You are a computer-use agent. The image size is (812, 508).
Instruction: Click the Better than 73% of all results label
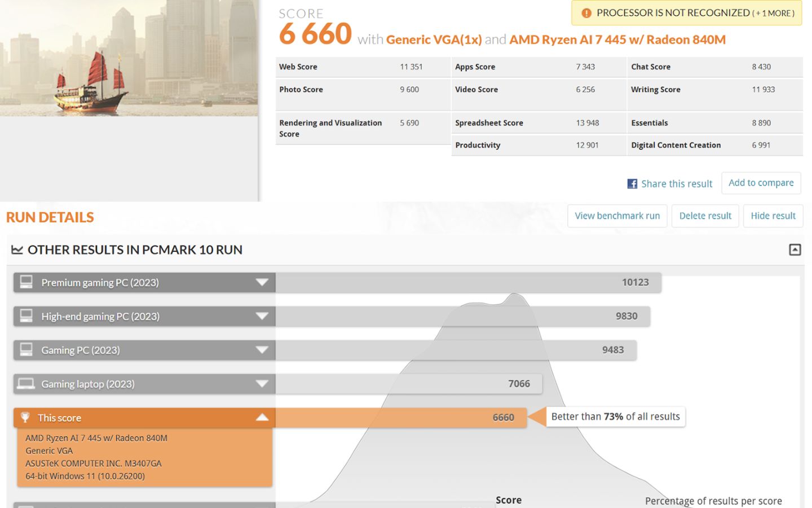click(x=616, y=417)
